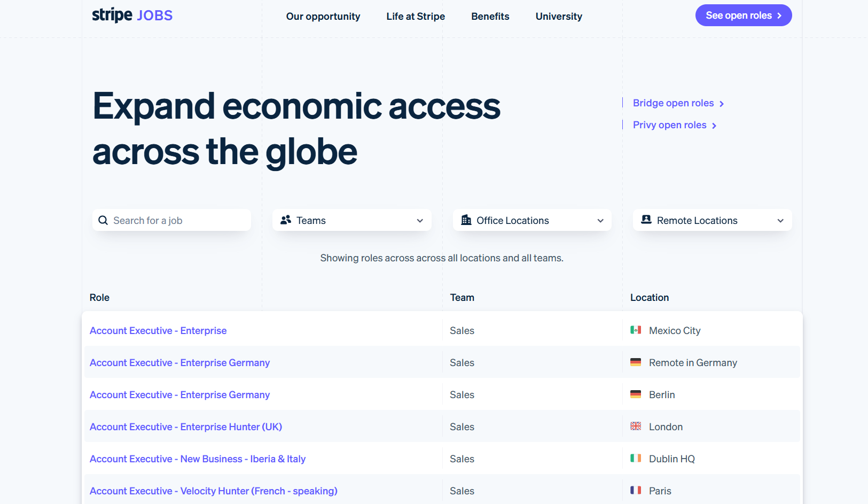Click the stripe JOBS logo

(x=132, y=15)
